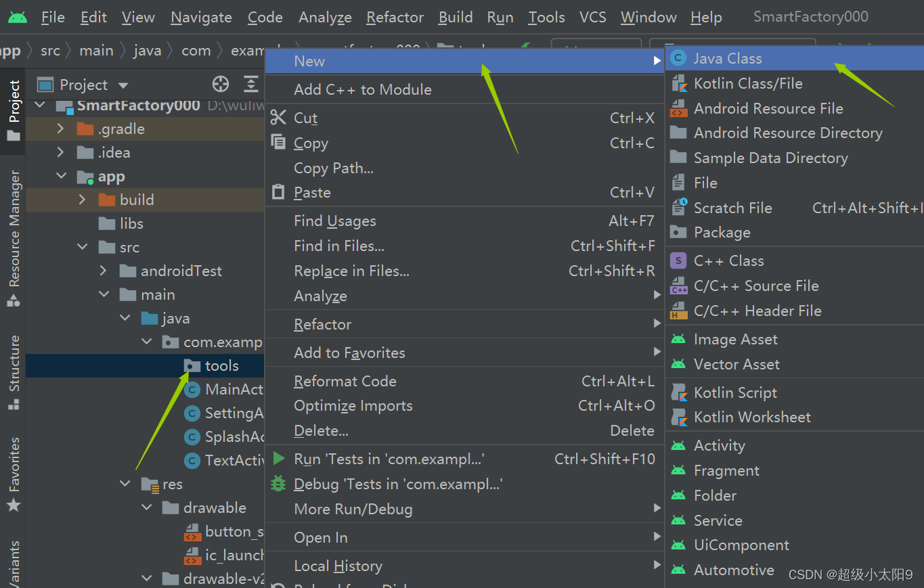
Task: Collapse the app module node
Action: 61,176
